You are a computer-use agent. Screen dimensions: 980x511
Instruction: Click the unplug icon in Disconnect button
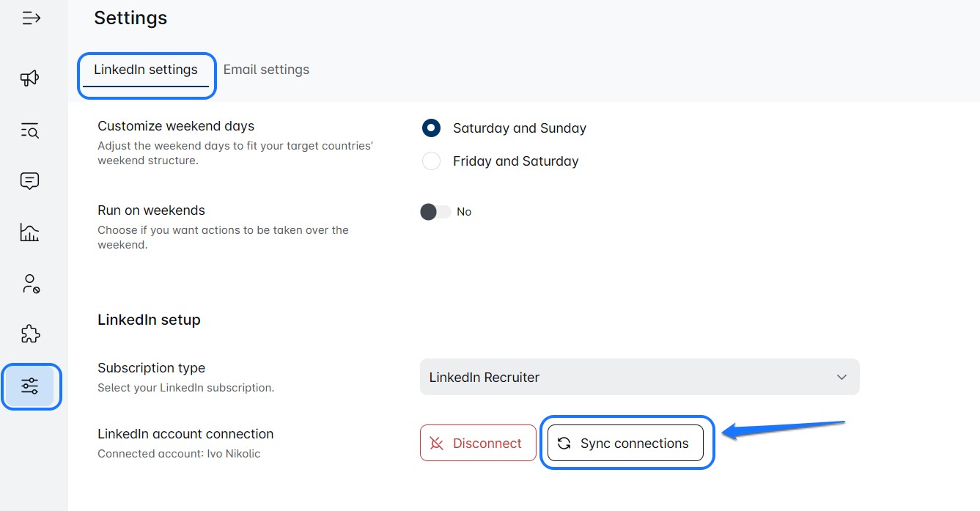437,443
